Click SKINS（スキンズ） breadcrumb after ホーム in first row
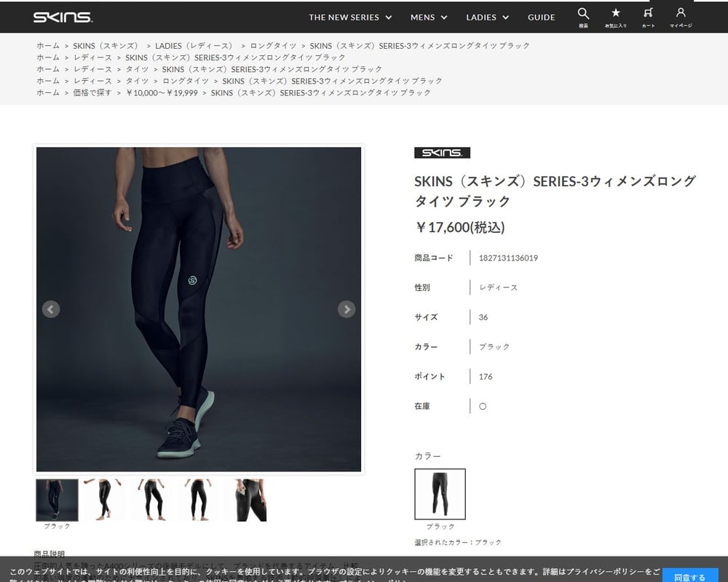The height and width of the screenshot is (582, 728). [x=106, y=46]
